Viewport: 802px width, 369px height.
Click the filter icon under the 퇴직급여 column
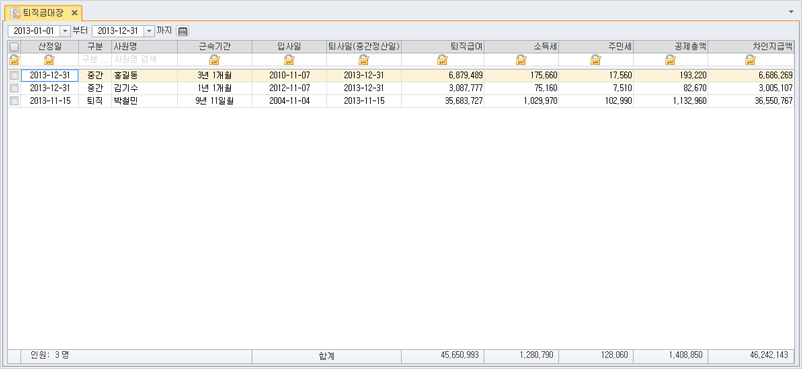click(442, 60)
